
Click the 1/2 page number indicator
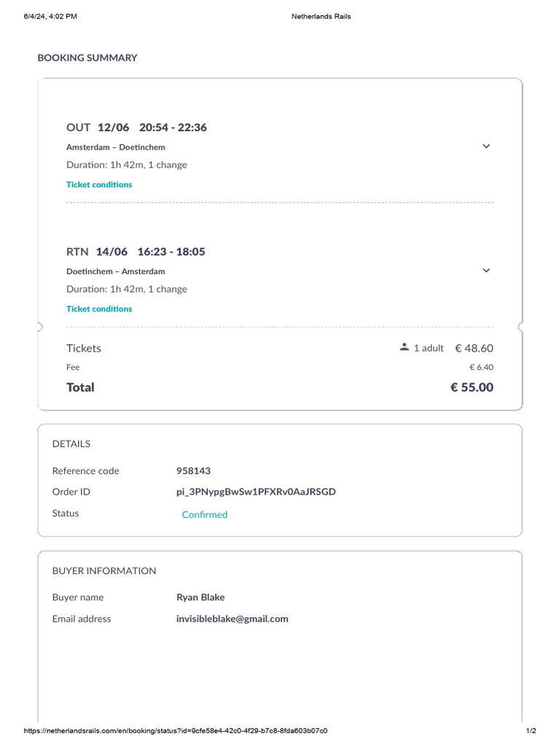(531, 731)
